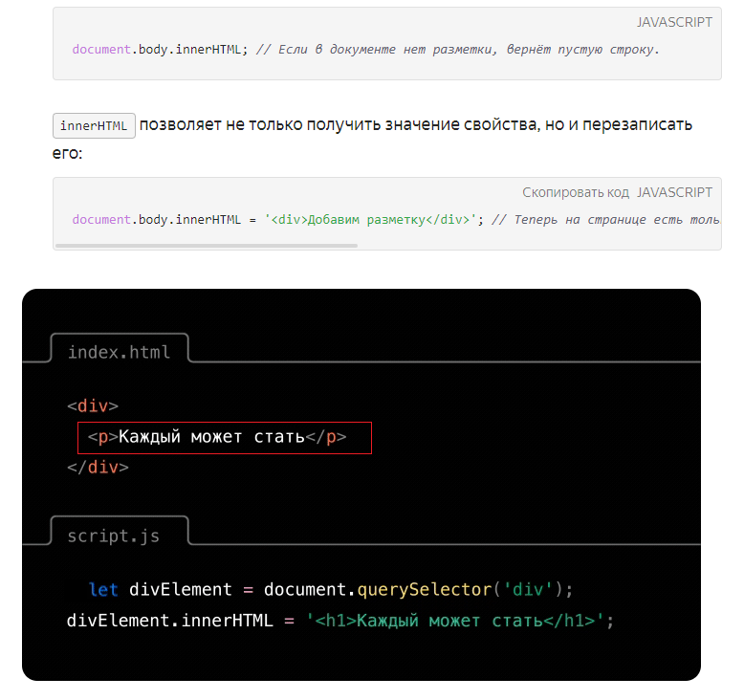Click the opening '<div>' tag in index.html

click(93, 406)
